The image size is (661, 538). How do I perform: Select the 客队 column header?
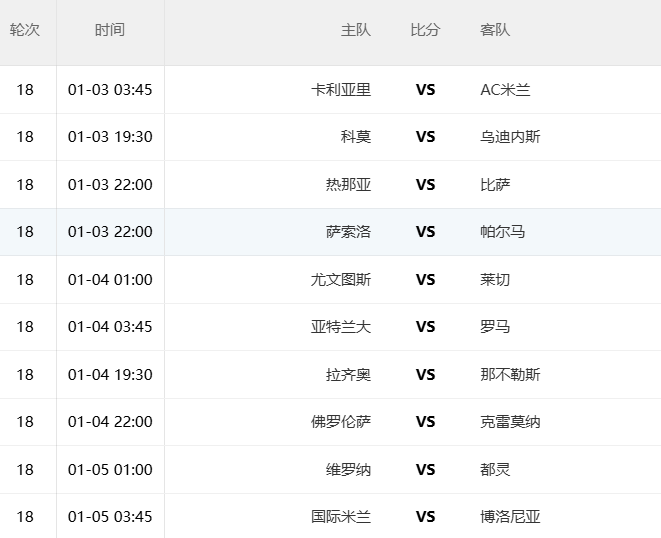point(495,30)
